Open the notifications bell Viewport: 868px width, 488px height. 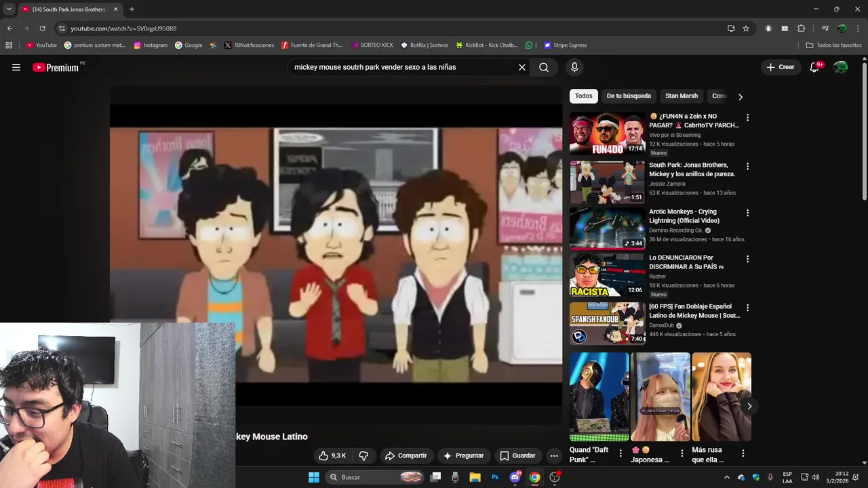[x=815, y=67]
